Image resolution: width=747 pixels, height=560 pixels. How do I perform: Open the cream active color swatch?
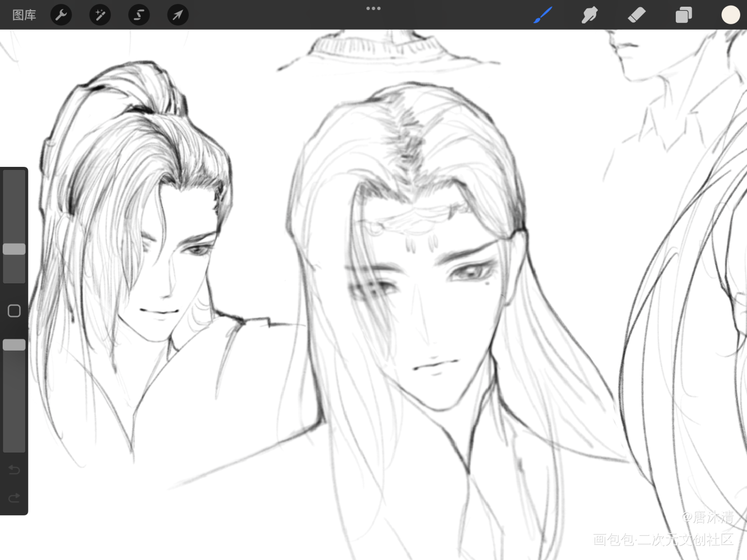(x=730, y=15)
